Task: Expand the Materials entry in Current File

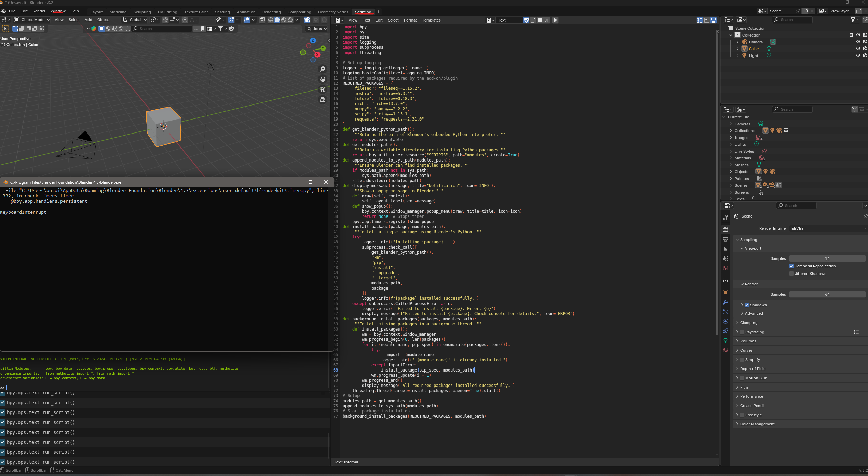Action: (x=731, y=158)
